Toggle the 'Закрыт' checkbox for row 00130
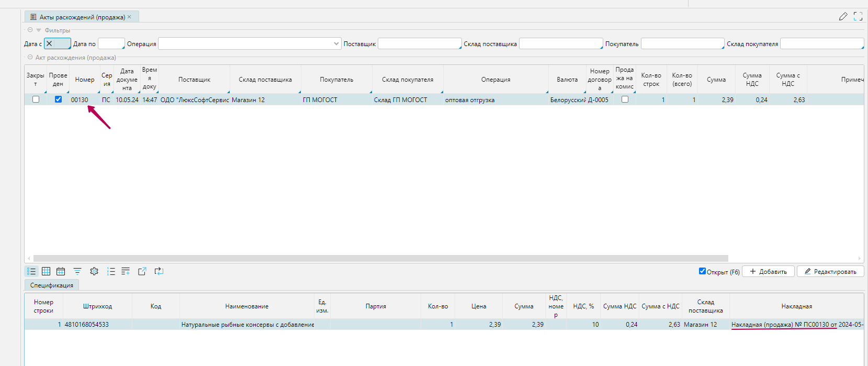This screenshot has width=868, height=366. tap(36, 99)
